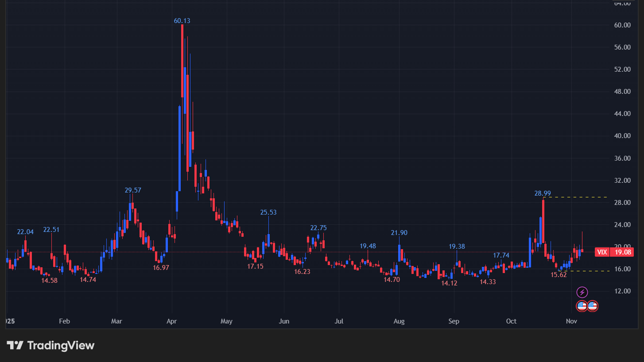The width and height of the screenshot is (644, 362).
Task: Click the Apr label on time axis
Action: click(x=171, y=321)
